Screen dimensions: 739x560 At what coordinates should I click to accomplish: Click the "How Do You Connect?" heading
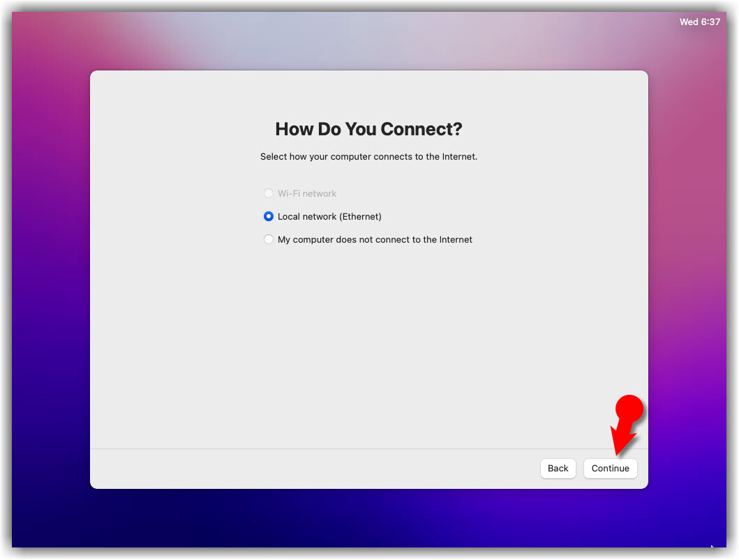point(368,129)
